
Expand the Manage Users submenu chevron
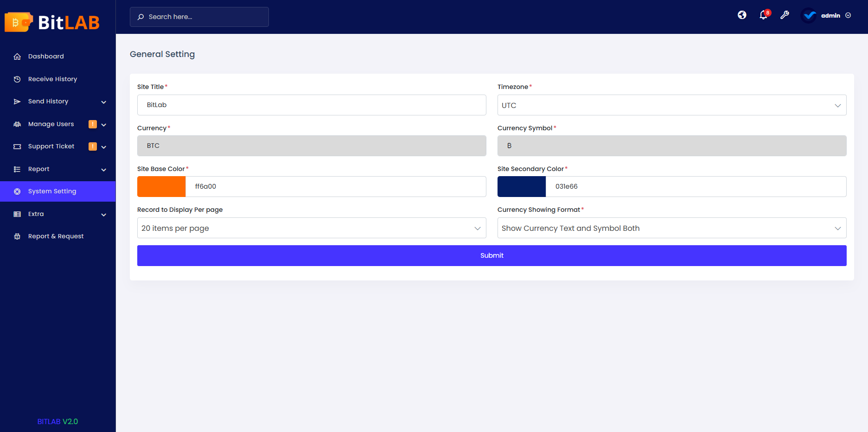[104, 125]
